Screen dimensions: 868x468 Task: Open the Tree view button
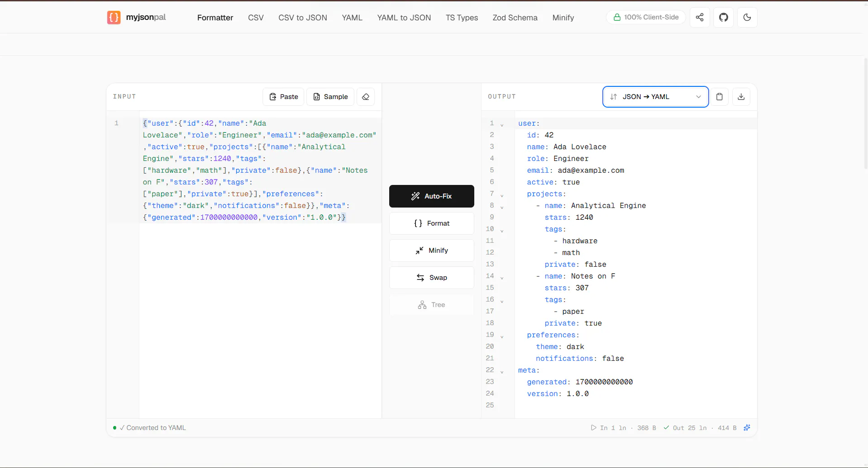(432, 305)
